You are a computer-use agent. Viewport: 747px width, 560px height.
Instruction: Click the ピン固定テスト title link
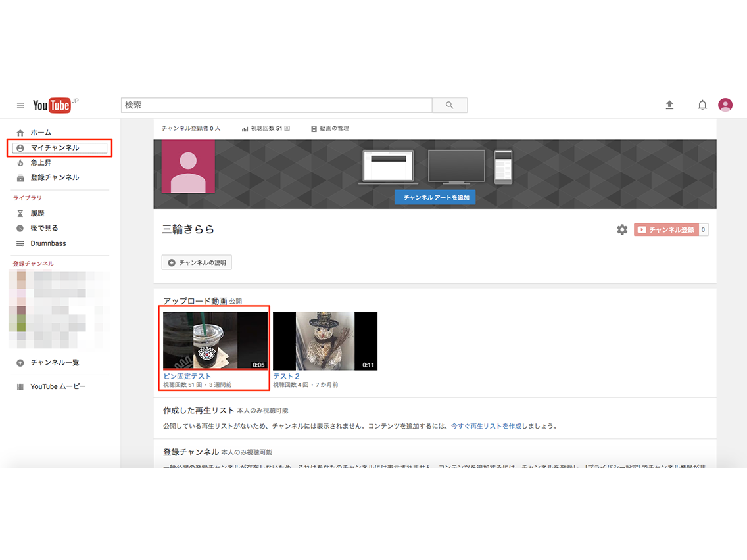[187, 376]
